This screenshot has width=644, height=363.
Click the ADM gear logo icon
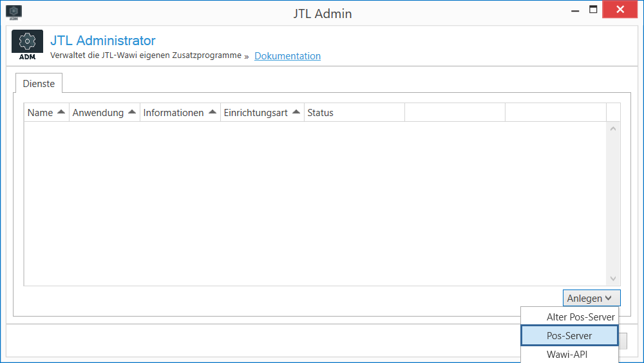point(28,45)
